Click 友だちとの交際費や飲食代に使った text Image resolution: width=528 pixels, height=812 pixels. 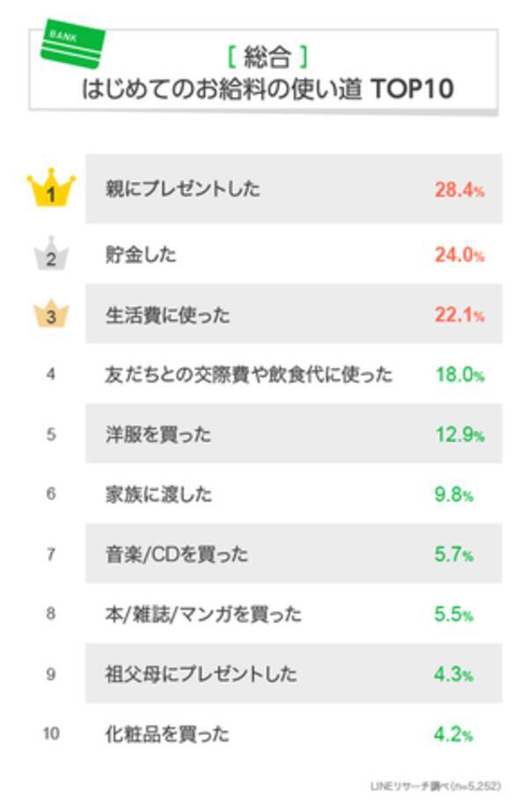coord(248,374)
